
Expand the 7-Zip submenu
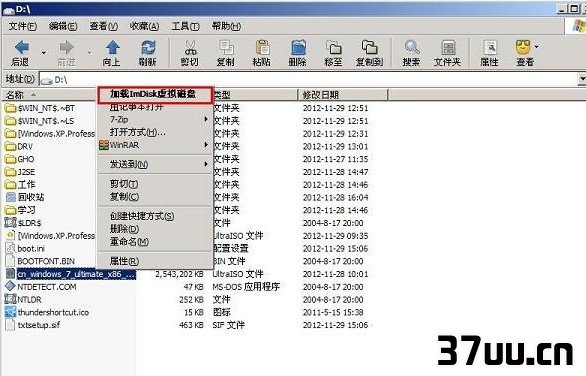(206, 119)
